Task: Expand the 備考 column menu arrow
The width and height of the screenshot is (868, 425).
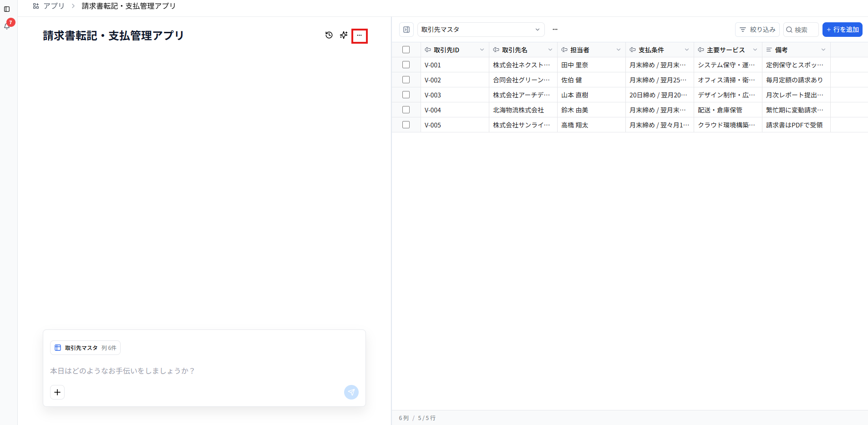Action: [x=823, y=50]
